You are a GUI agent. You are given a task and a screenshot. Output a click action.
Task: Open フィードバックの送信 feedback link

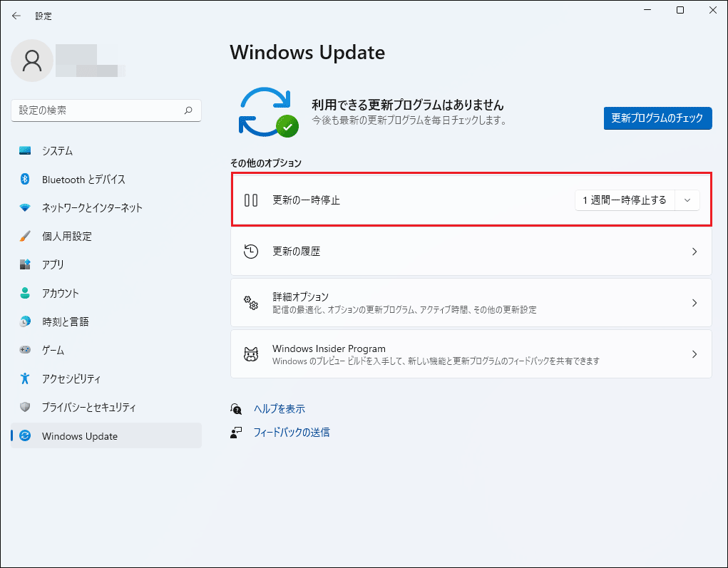click(291, 432)
